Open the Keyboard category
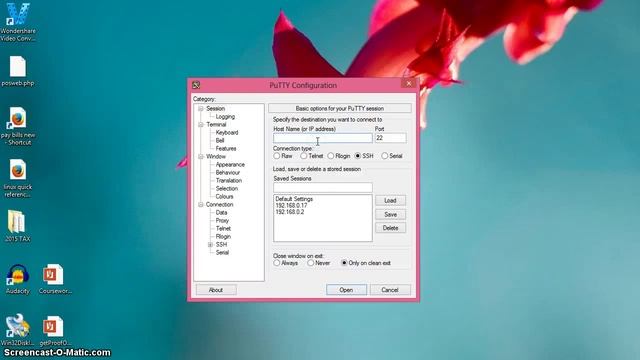Image resolution: width=640 pixels, height=360 pixels. tap(227, 133)
